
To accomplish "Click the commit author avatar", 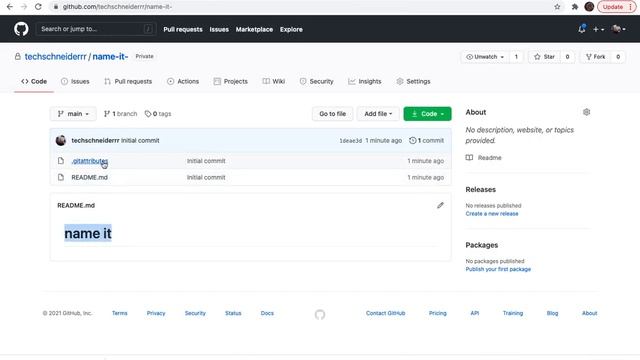I will 61,140.
